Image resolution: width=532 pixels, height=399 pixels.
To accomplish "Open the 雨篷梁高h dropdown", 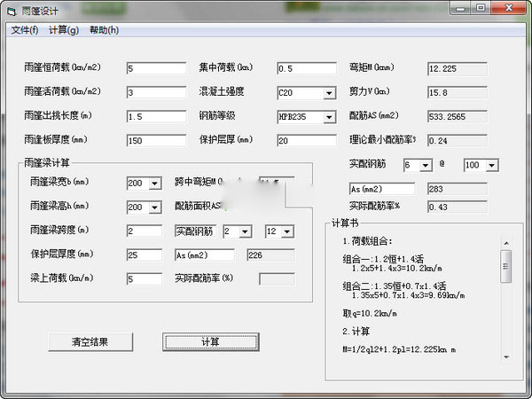I will point(155,207).
